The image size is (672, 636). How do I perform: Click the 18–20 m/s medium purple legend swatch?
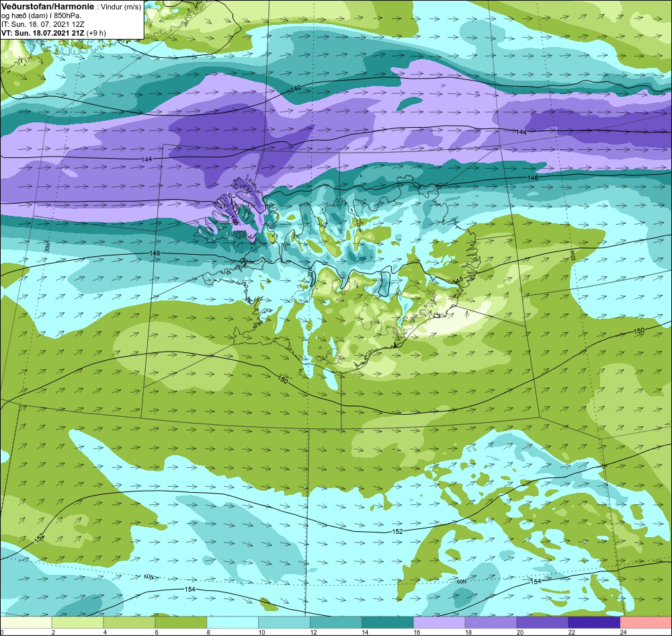pos(491,622)
